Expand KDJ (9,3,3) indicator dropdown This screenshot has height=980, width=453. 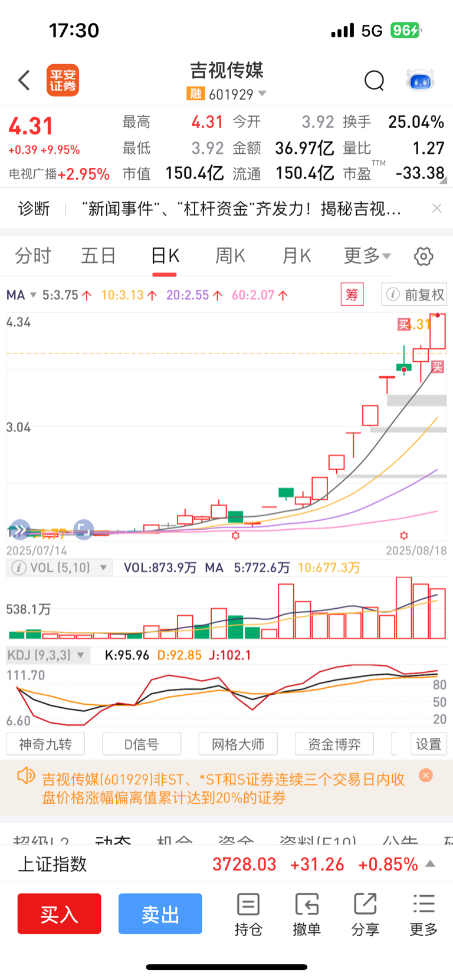coord(81,655)
